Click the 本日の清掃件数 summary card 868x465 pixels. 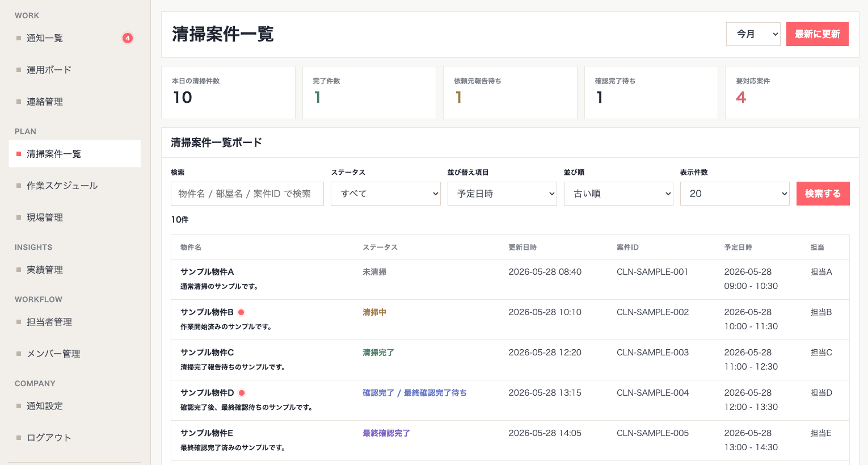(228, 93)
